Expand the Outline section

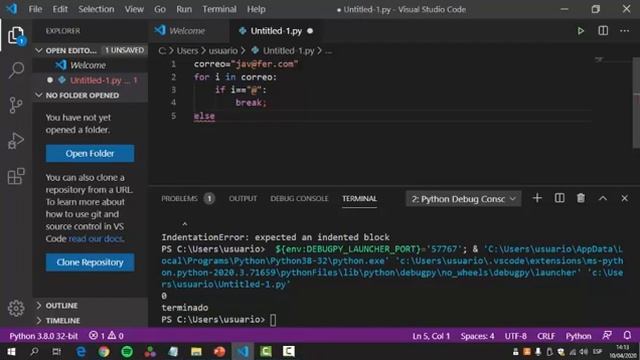[39, 305]
